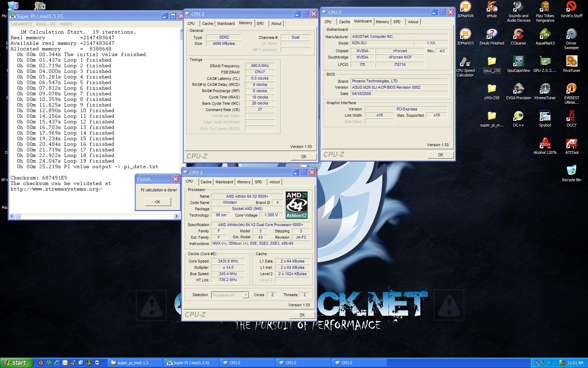588x368 pixels.
Task: Click the Windows start button
Action: (x=16, y=363)
